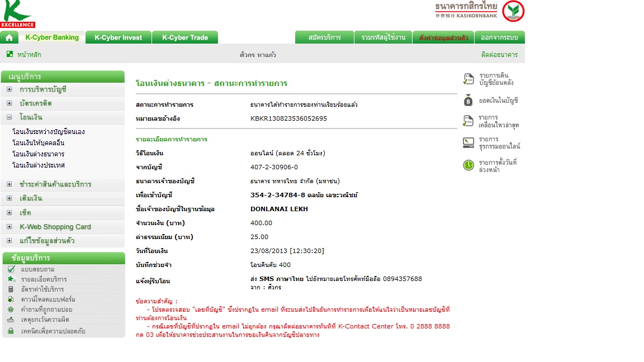
Task: Select โอนเงินต่างประเทศ submenu
Action: pyautogui.click(x=39, y=165)
